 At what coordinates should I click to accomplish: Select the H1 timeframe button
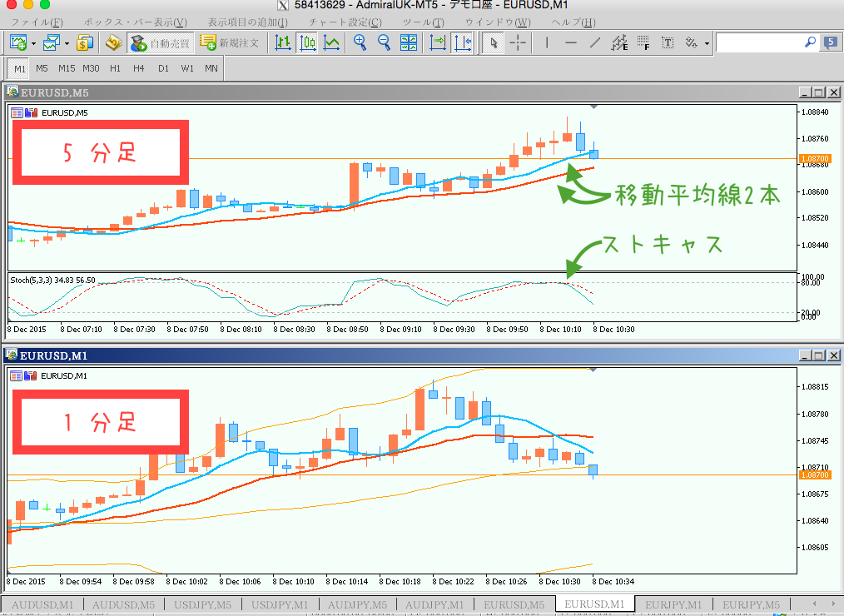point(115,68)
